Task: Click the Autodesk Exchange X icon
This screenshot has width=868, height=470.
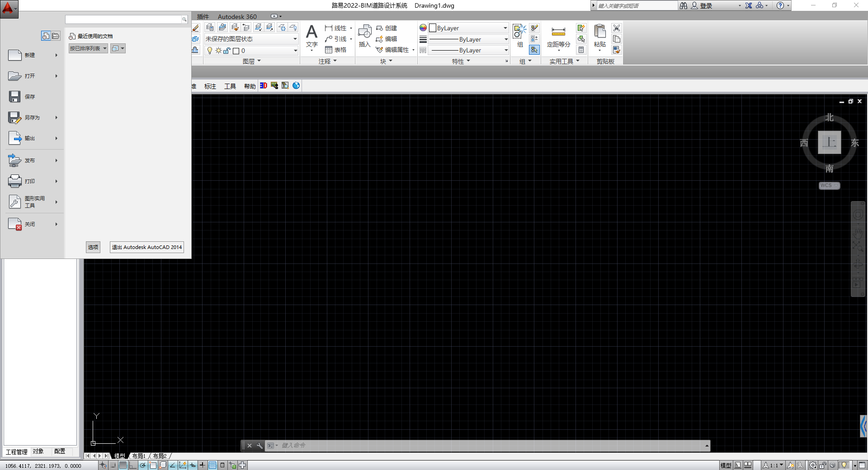Action: pos(749,5)
